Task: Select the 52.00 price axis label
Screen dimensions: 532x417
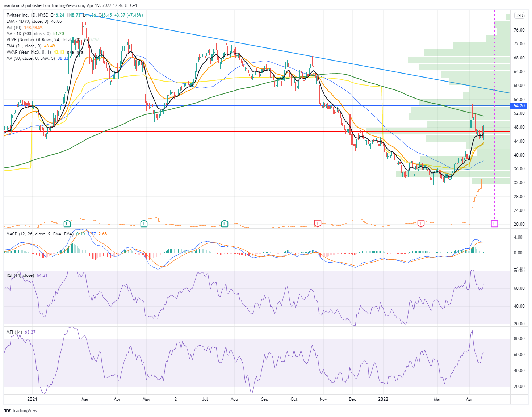Action: point(519,113)
